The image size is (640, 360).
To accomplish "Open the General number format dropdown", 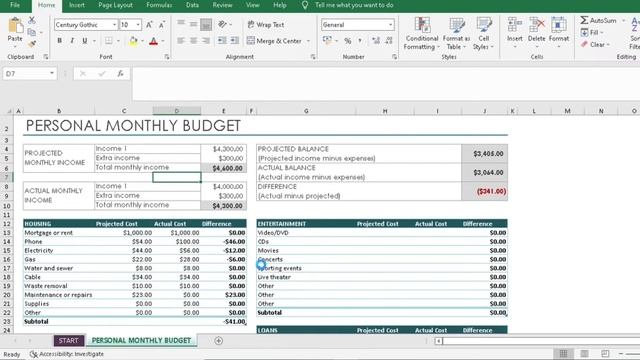I will pyautogui.click(x=391, y=25).
